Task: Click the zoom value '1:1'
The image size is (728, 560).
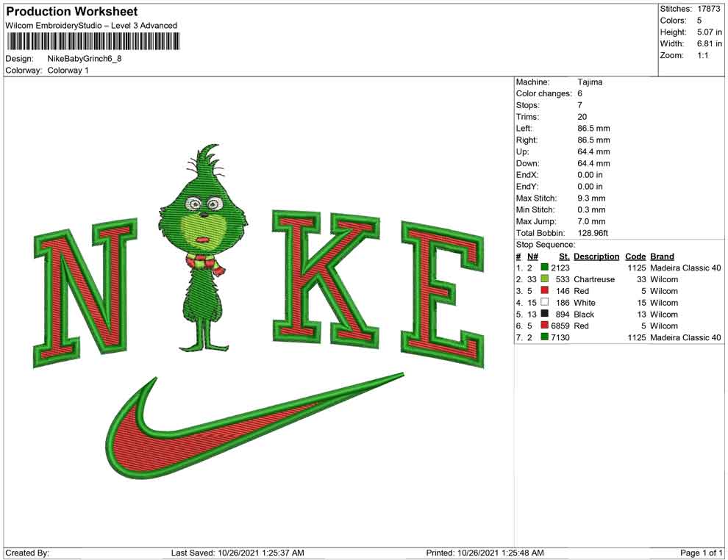Action: click(x=702, y=55)
